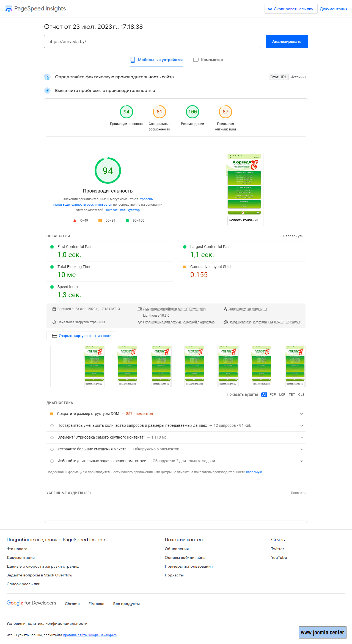352x644 pixels.
Task: Toggle the Этот URL option
Action: pyautogui.click(x=278, y=77)
